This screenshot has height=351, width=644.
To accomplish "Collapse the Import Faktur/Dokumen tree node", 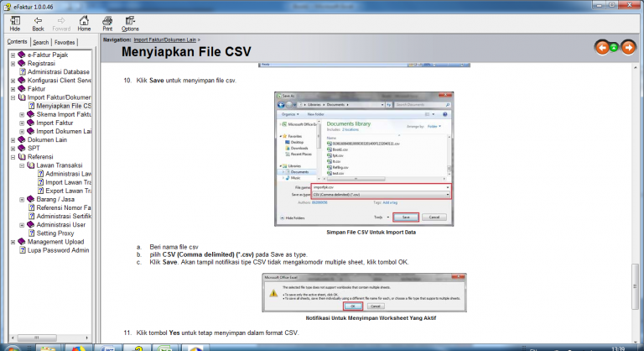I will [x=13, y=97].
